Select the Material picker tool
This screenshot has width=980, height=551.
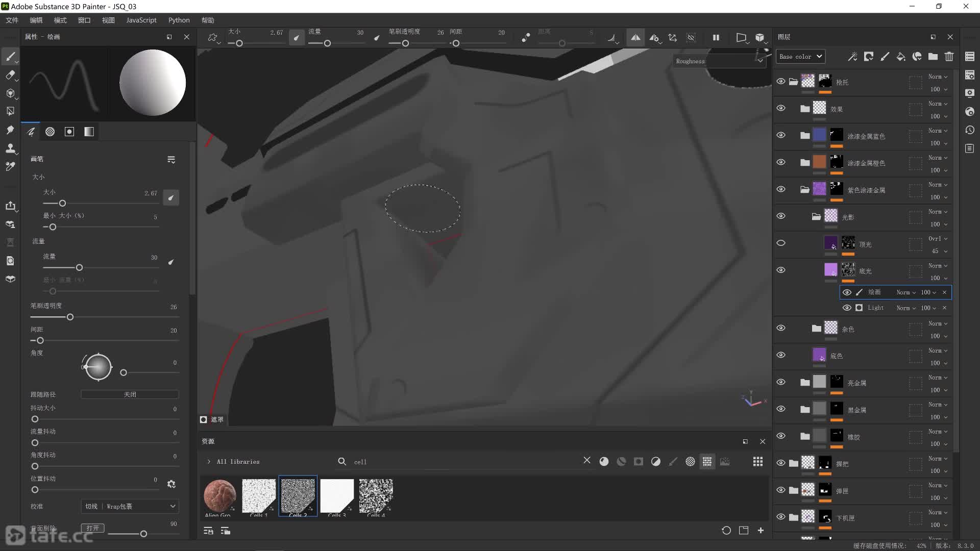tap(10, 166)
